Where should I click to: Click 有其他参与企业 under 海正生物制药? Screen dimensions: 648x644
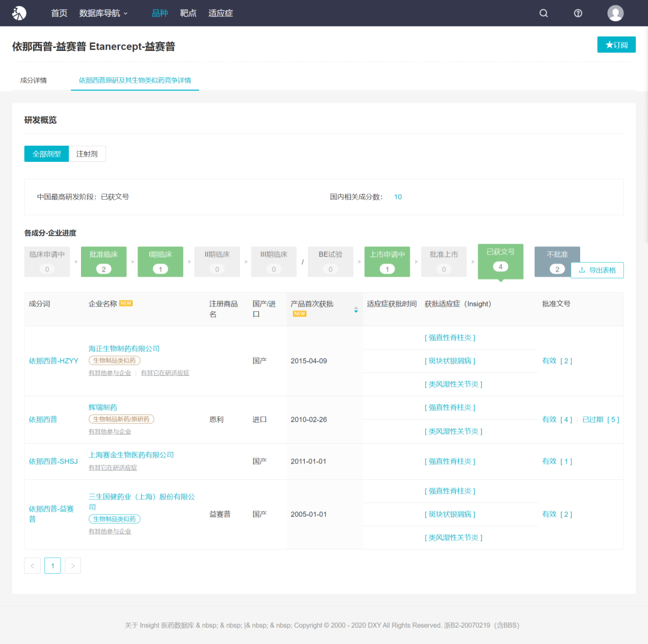pyautogui.click(x=110, y=373)
